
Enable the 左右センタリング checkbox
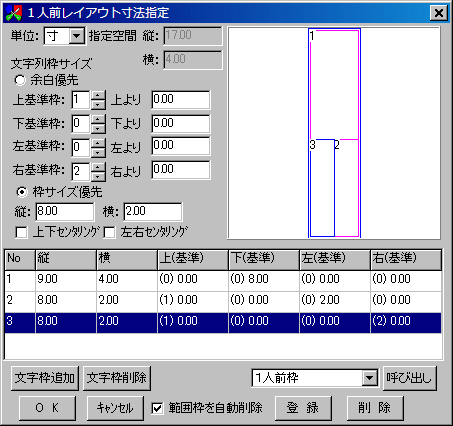tap(109, 232)
